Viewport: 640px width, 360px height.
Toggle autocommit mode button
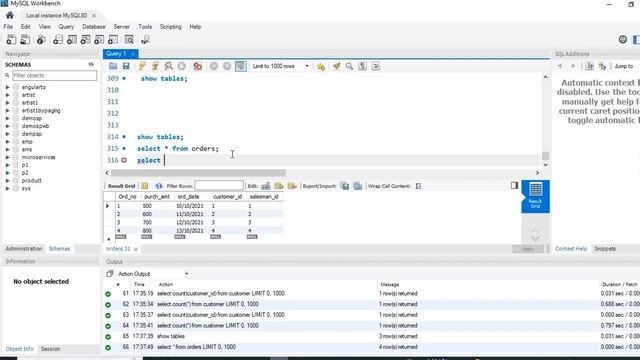pyautogui.click(x=240, y=66)
